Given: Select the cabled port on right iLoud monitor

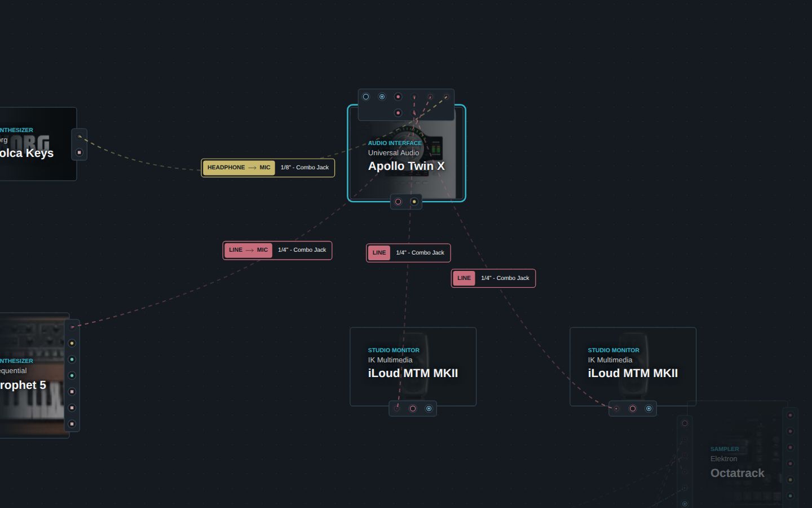Looking at the screenshot, I should click(617, 409).
